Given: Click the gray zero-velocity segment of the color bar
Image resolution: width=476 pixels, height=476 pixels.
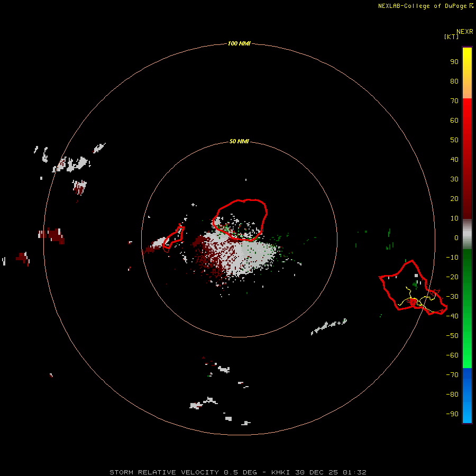Looking at the screenshot, I should click(467, 234).
